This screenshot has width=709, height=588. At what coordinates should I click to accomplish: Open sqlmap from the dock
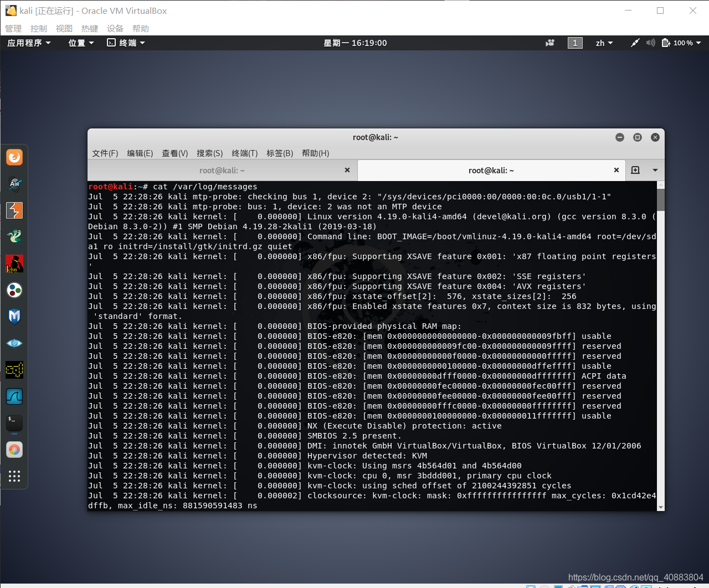[x=14, y=370]
